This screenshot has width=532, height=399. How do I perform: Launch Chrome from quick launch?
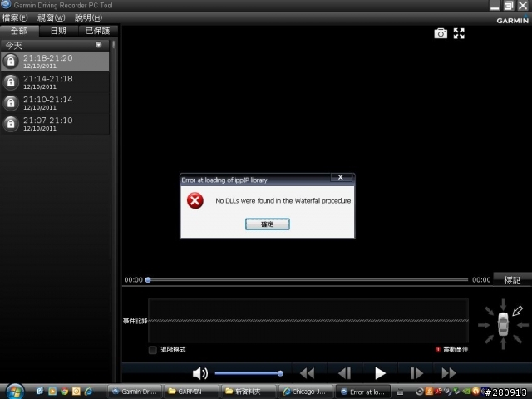65,392
